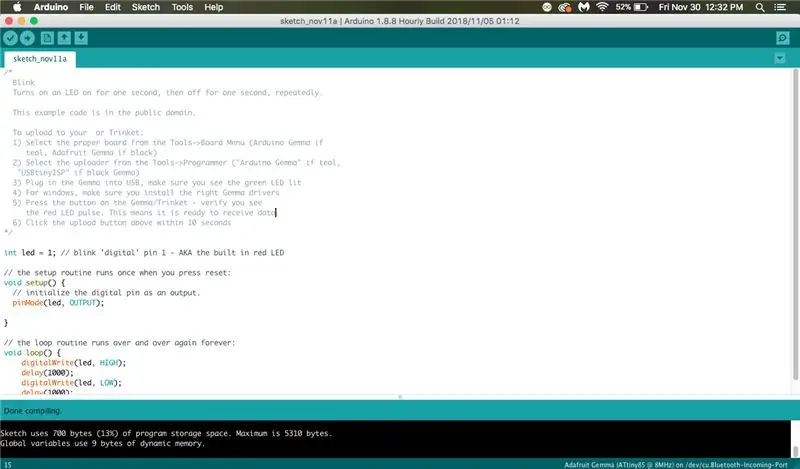Open the File menu
The width and height of the screenshot is (800, 469).
(x=86, y=7)
